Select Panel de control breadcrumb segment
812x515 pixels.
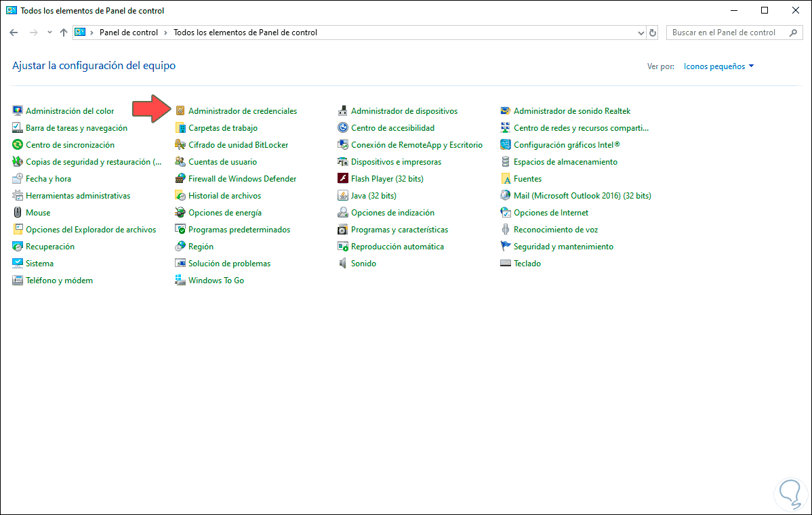coord(128,33)
